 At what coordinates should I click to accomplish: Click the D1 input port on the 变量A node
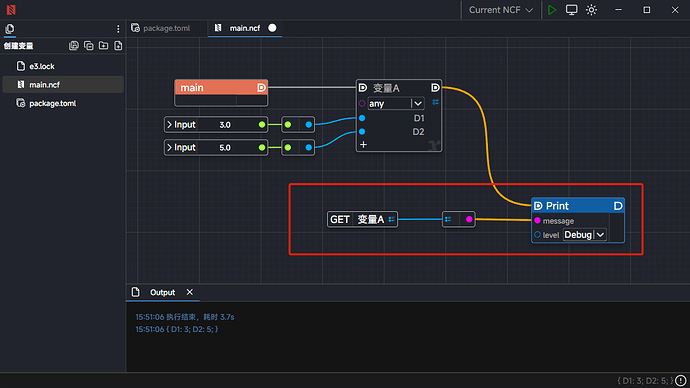(x=362, y=118)
